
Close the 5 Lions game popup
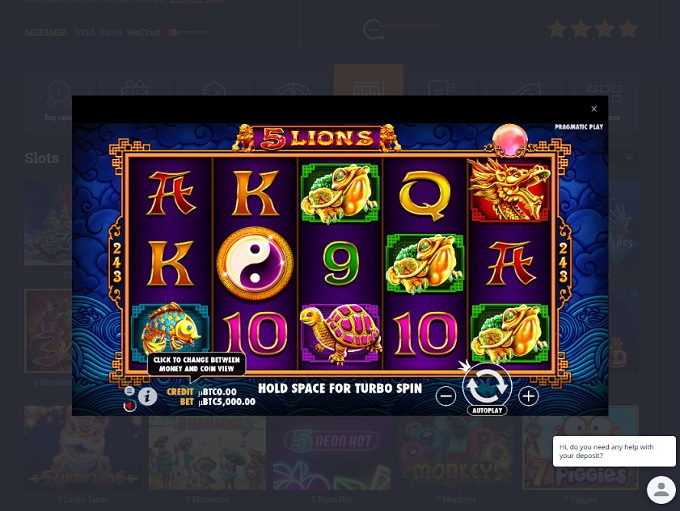click(x=594, y=109)
